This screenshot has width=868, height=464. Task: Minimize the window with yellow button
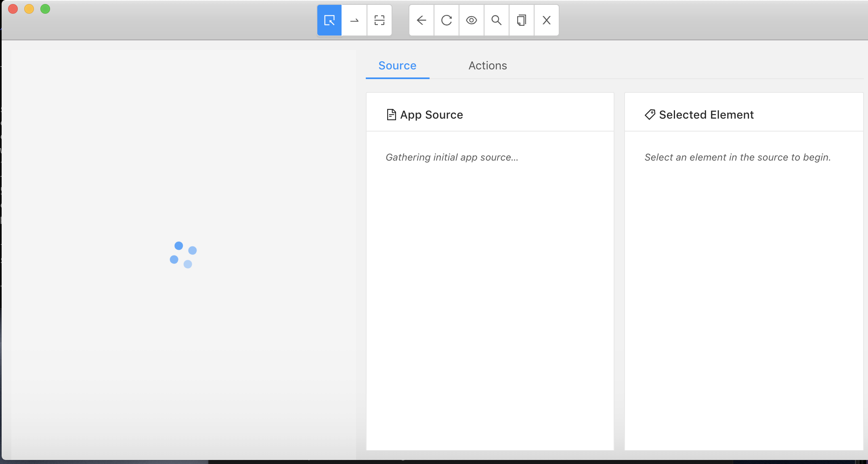29,9
